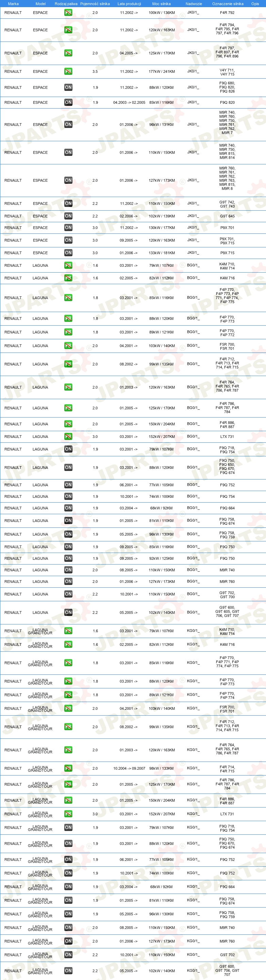This screenshot has width=266, height=980.
Task: Click the Model column header
Action: point(40,4)
